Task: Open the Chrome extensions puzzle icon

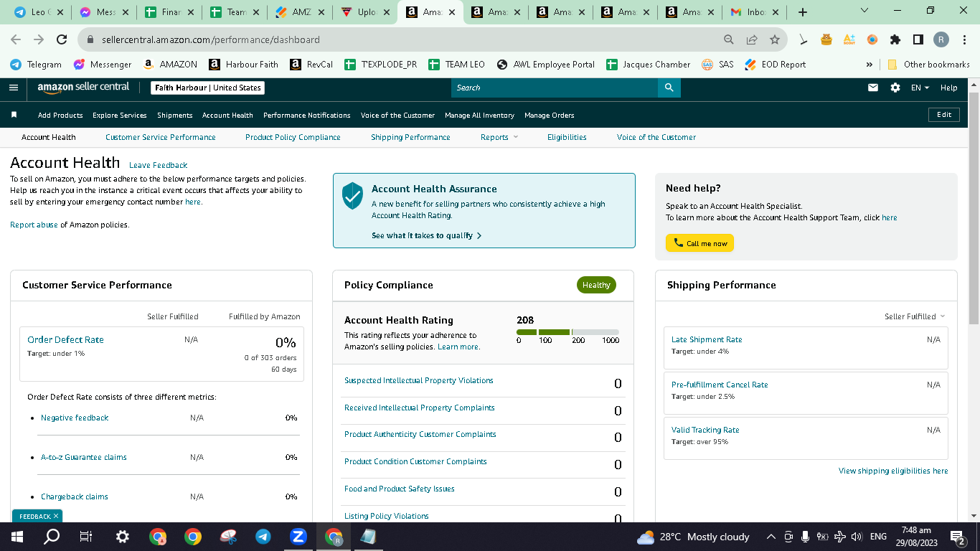Action: pyautogui.click(x=895, y=39)
